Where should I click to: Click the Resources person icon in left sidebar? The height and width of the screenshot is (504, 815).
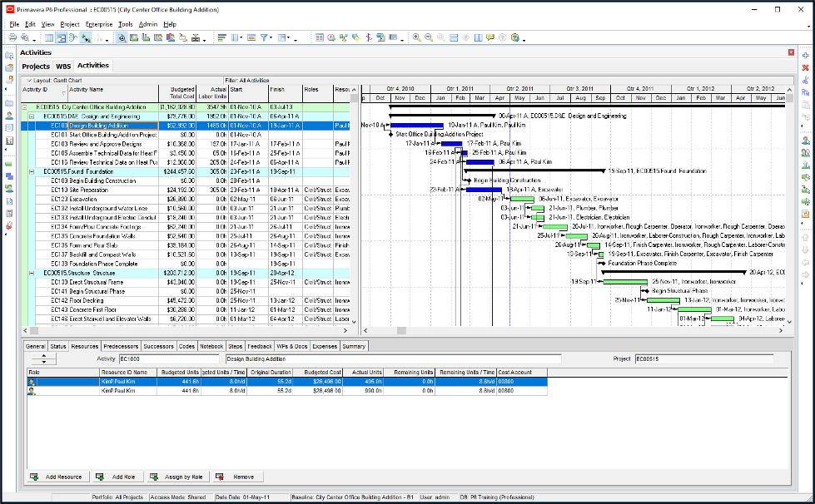[9, 116]
